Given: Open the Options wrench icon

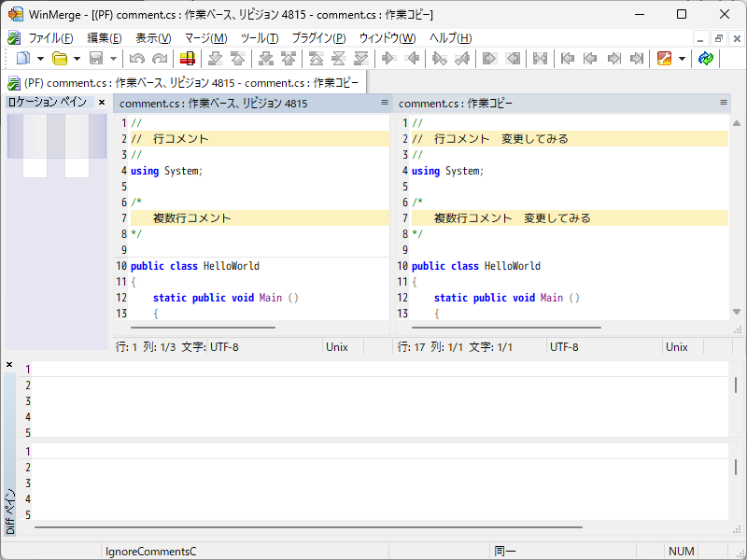Looking at the screenshot, I should (x=665, y=59).
